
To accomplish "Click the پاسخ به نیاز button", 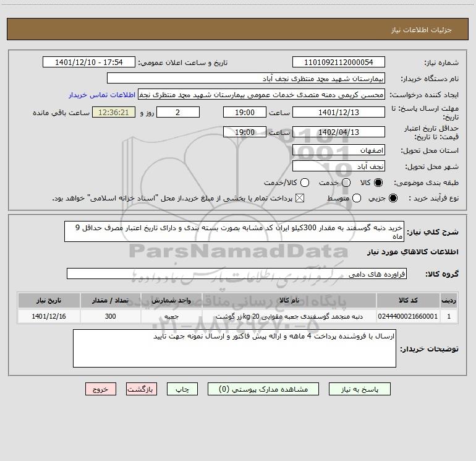I will coord(359,389).
